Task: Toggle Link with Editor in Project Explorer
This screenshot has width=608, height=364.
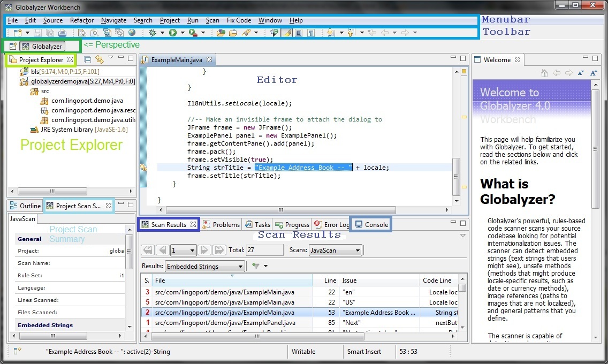Action: pos(99,59)
